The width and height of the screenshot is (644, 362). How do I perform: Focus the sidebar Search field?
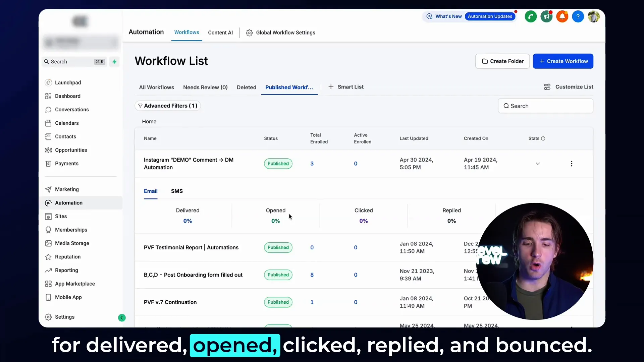[x=74, y=62]
